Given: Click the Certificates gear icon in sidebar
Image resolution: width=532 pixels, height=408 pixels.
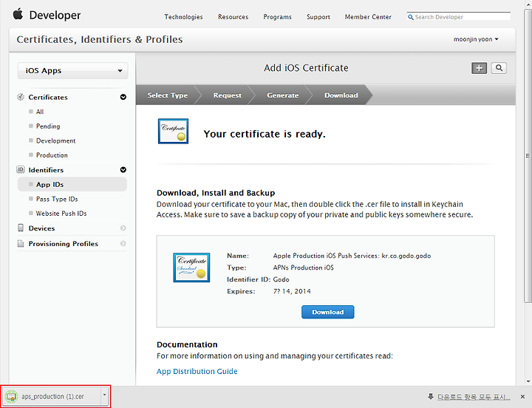Looking at the screenshot, I should point(21,97).
